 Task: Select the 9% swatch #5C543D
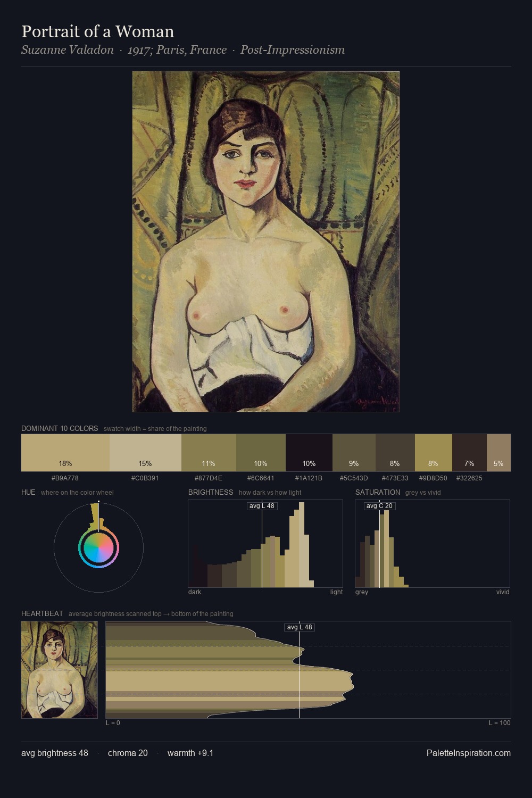354,453
